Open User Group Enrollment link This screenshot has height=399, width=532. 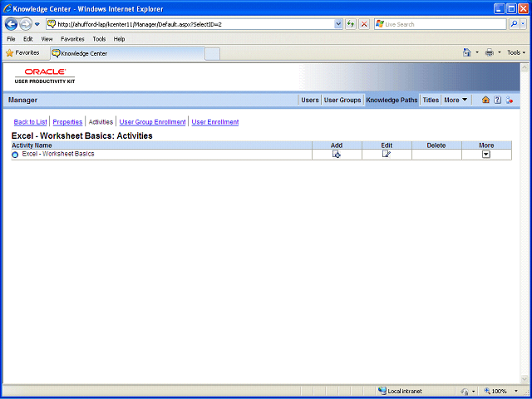pyautogui.click(x=152, y=122)
